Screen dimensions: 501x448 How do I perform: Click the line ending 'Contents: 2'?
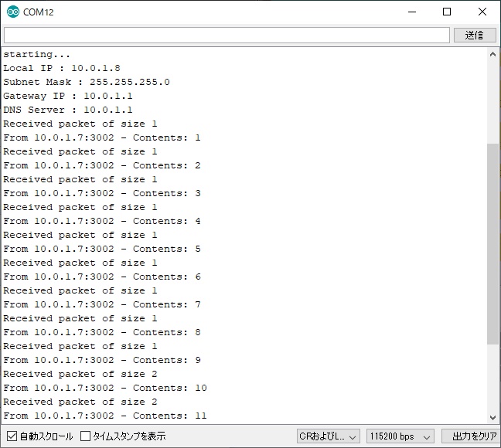[102, 165]
